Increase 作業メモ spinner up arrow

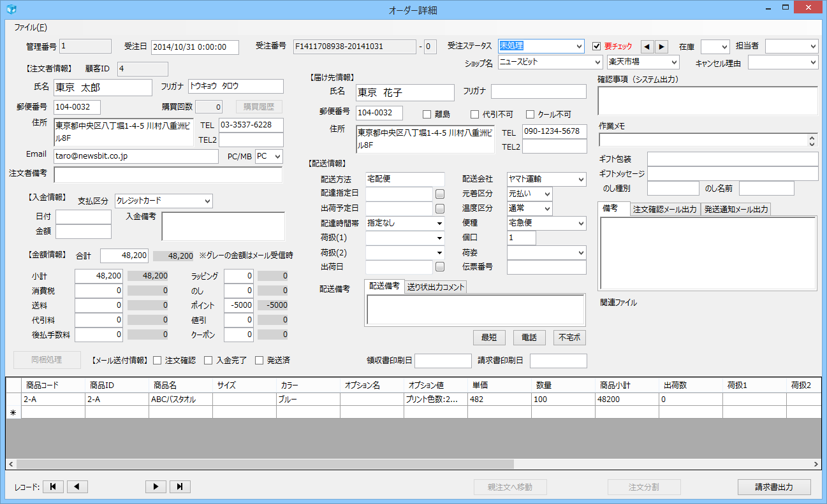coord(812,137)
